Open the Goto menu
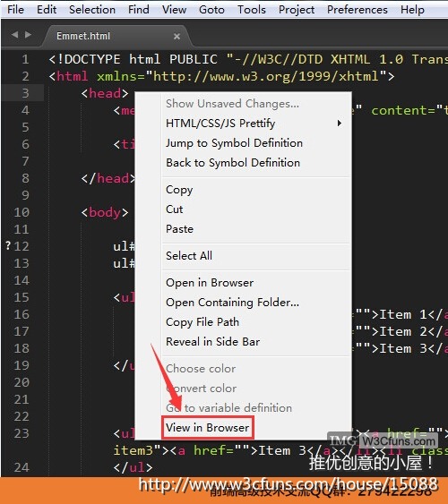Image resolution: width=448 pixels, height=504 pixels. point(211,10)
